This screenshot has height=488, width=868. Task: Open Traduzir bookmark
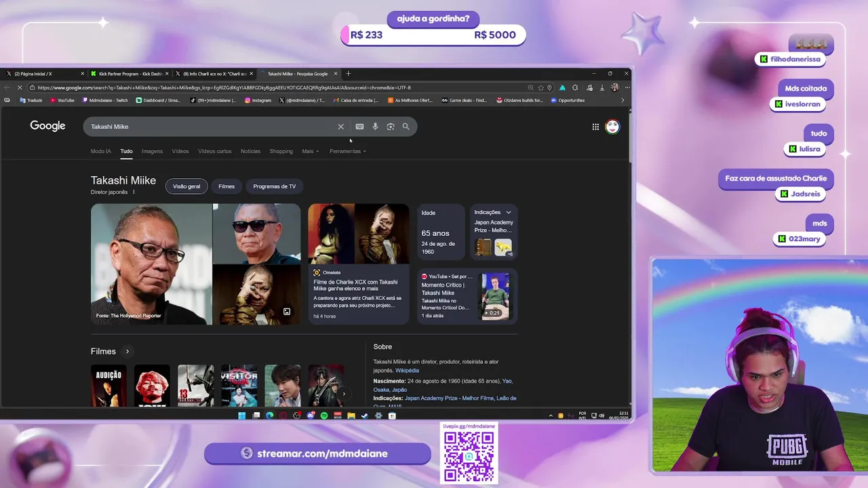tap(31, 100)
